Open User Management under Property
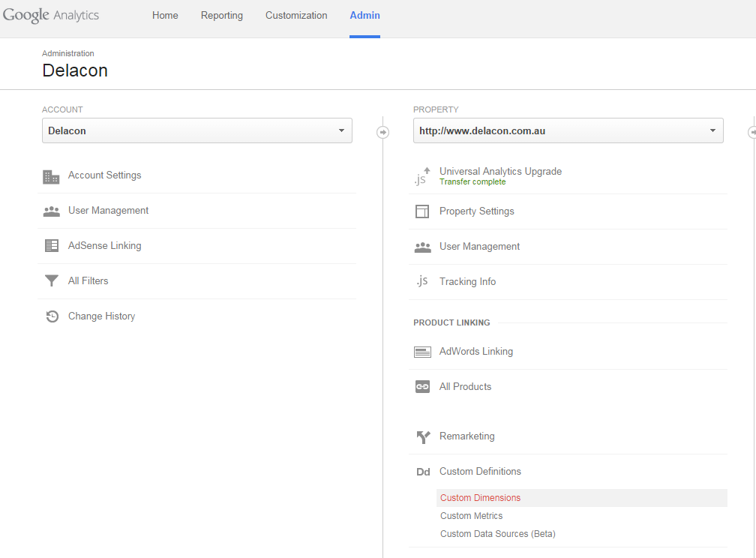The image size is (756, 558). [x=479, y=247]
